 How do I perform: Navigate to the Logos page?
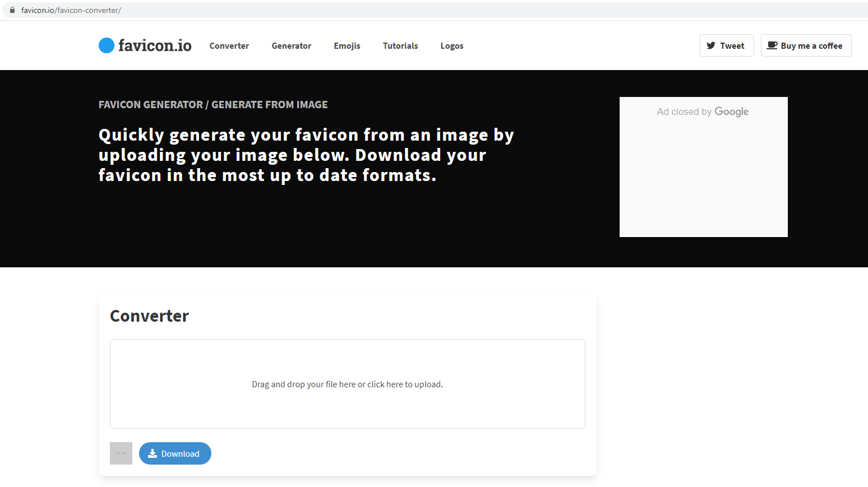point(452,46)
